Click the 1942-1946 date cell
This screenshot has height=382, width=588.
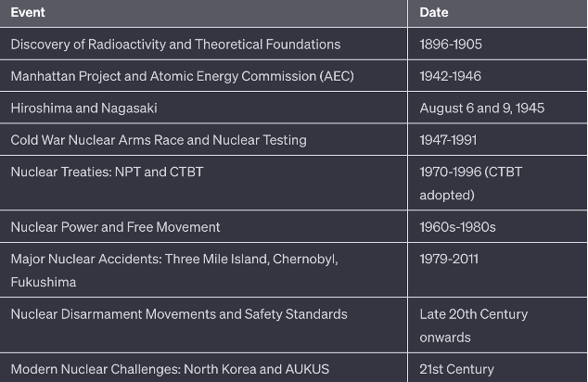(451, 76)
